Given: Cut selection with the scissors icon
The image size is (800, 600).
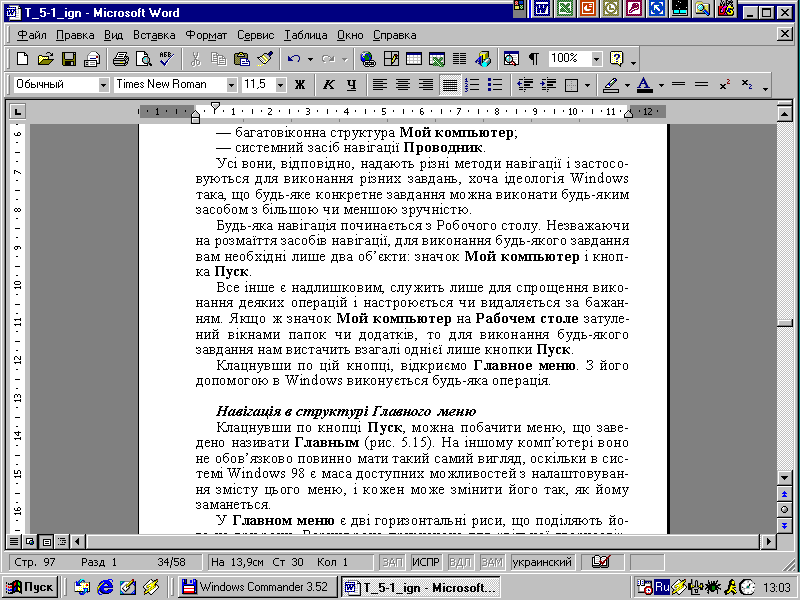Looking at the screenshot, I should [195, 59].
